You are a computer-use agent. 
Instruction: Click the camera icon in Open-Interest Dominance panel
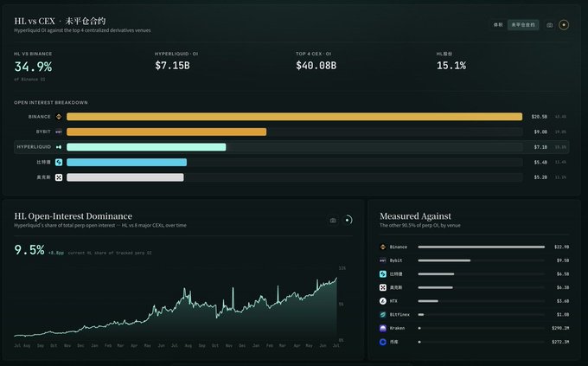[333, 221]
